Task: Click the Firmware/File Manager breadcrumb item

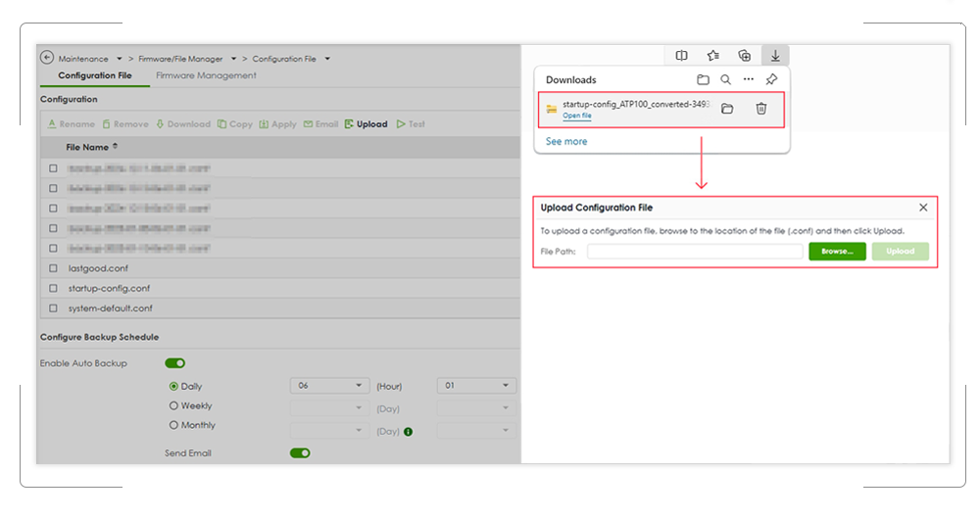Action: 180,59
